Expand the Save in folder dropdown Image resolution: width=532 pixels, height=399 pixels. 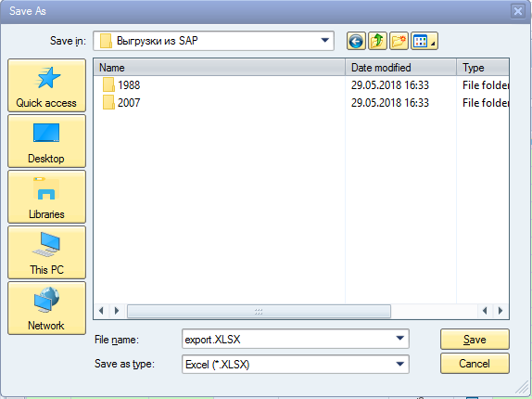pos(324,41)
